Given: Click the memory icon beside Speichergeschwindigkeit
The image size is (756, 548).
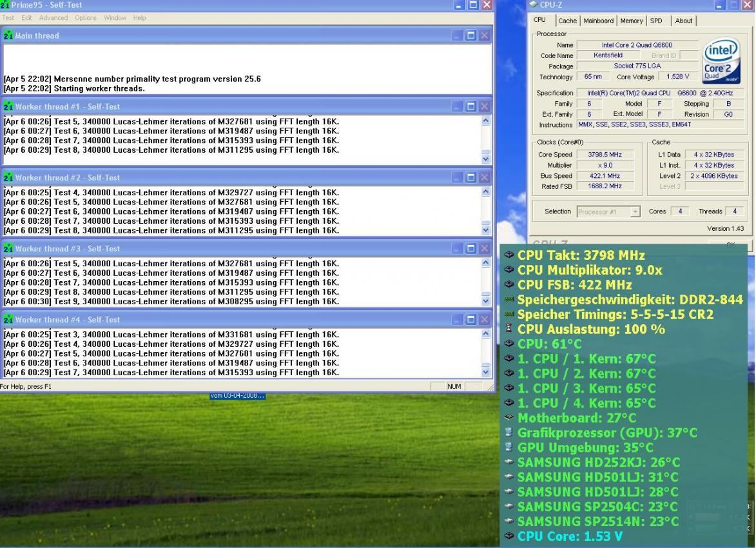Looking at the screenshot, I should tap(509, 300).
